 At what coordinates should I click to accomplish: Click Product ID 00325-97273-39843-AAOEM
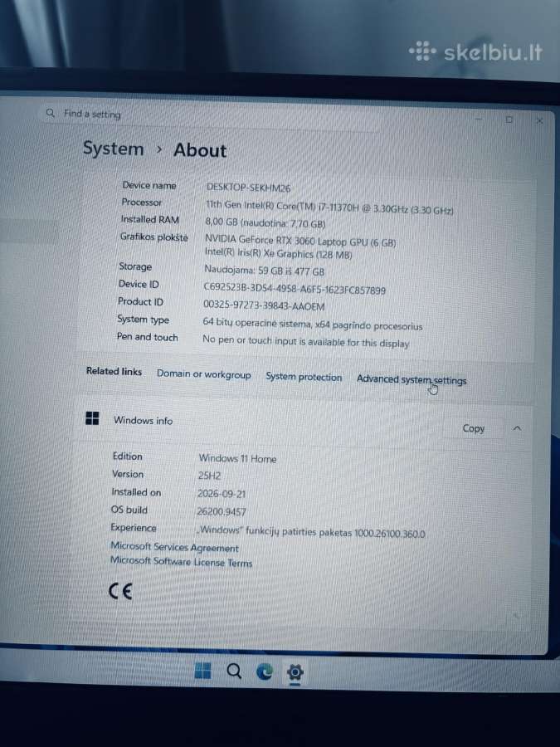click(264, 305)
